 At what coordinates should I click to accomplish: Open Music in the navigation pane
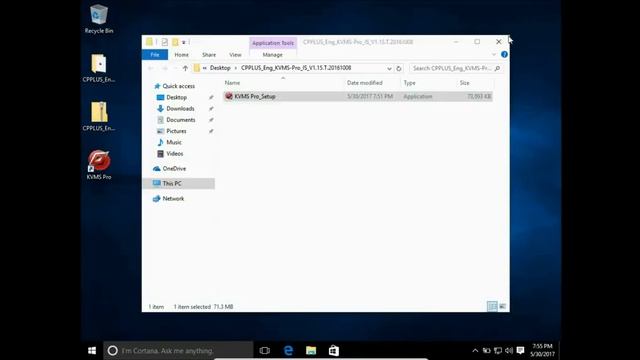pos(173,142)
